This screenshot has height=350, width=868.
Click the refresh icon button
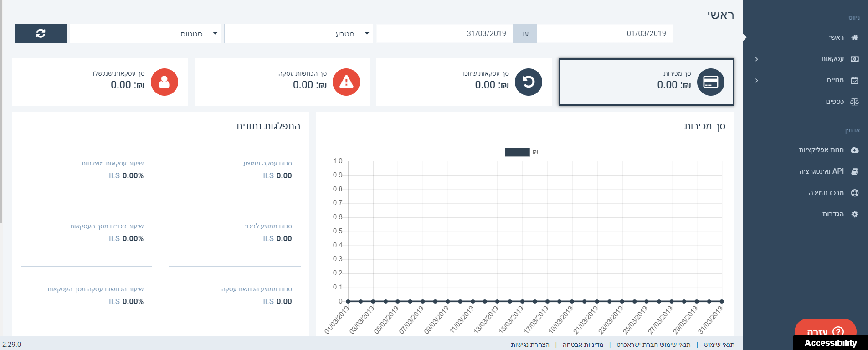[41, 33]
